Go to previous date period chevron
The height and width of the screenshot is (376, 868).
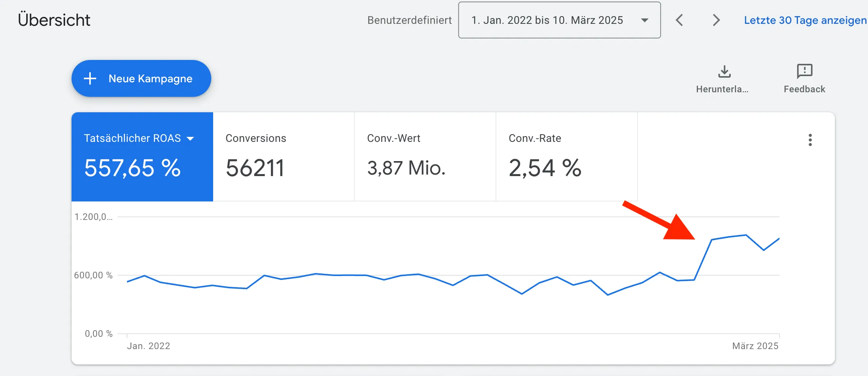[679, 20]
